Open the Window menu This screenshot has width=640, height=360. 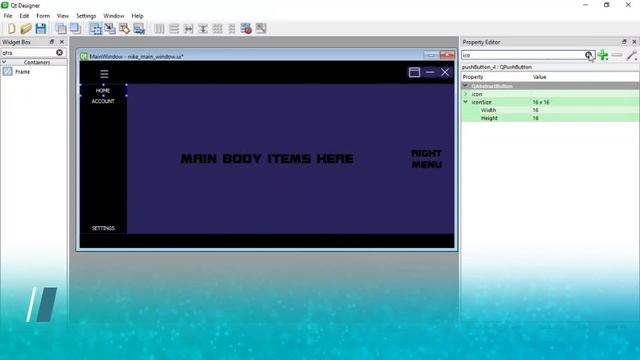[x=113, y=16]
